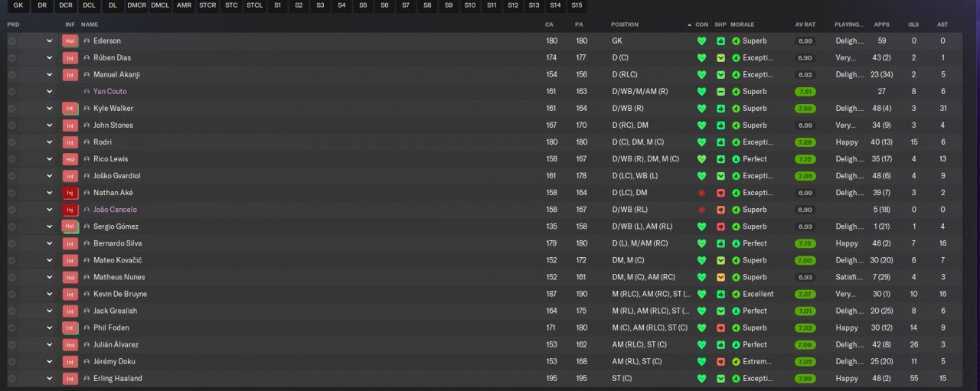Sort by the CA column header

click(549, 24)
